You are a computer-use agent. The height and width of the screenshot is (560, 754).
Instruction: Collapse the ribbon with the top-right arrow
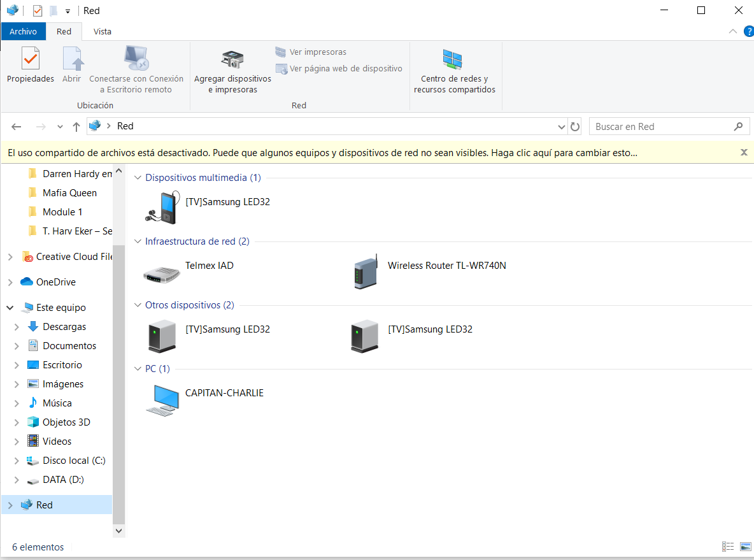pos(732,31)
